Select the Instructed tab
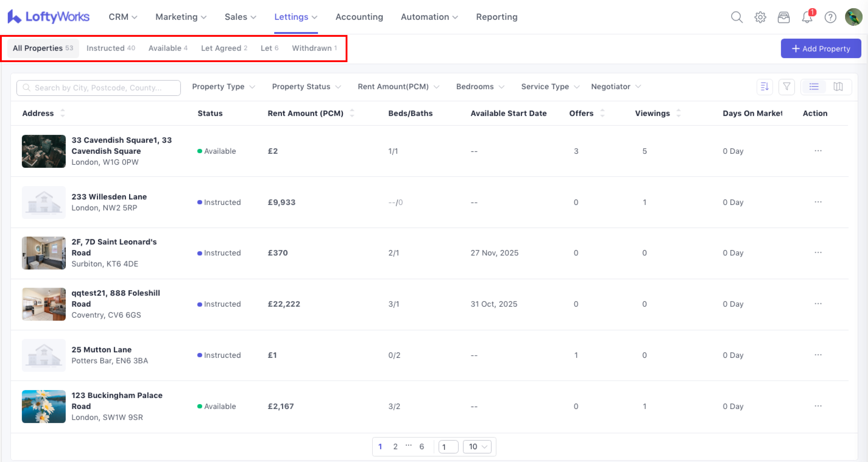This screenshot has width=868, height=462. tap(110, 48)
